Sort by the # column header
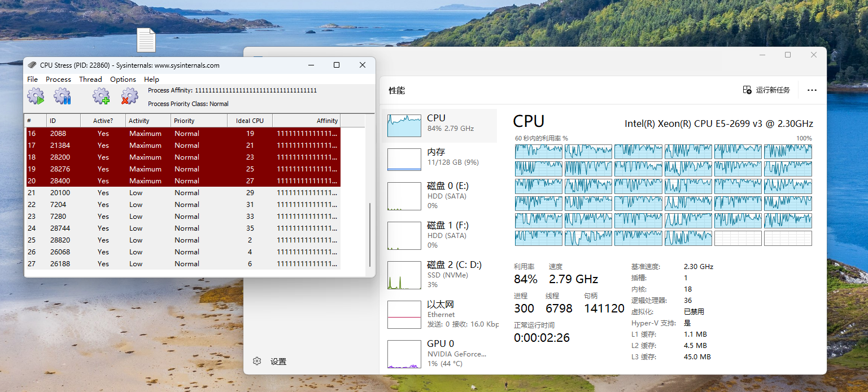This screenshot has height=392, width=868. [x=35, y=121]
